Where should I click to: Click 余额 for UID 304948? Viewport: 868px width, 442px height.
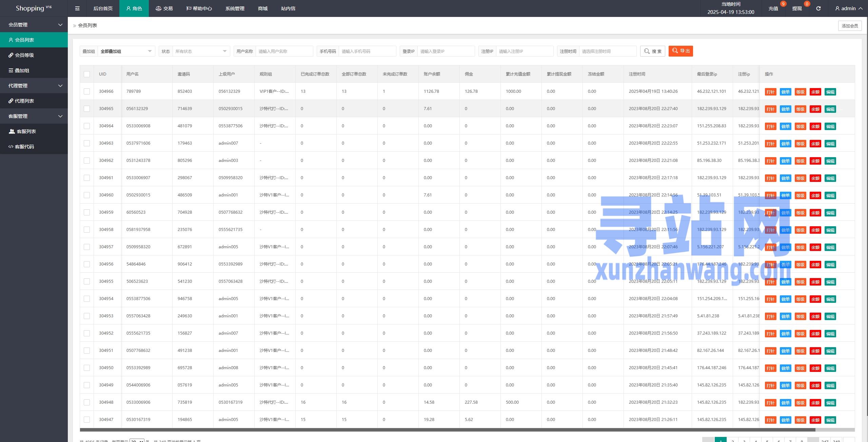(x=815, y=403)
